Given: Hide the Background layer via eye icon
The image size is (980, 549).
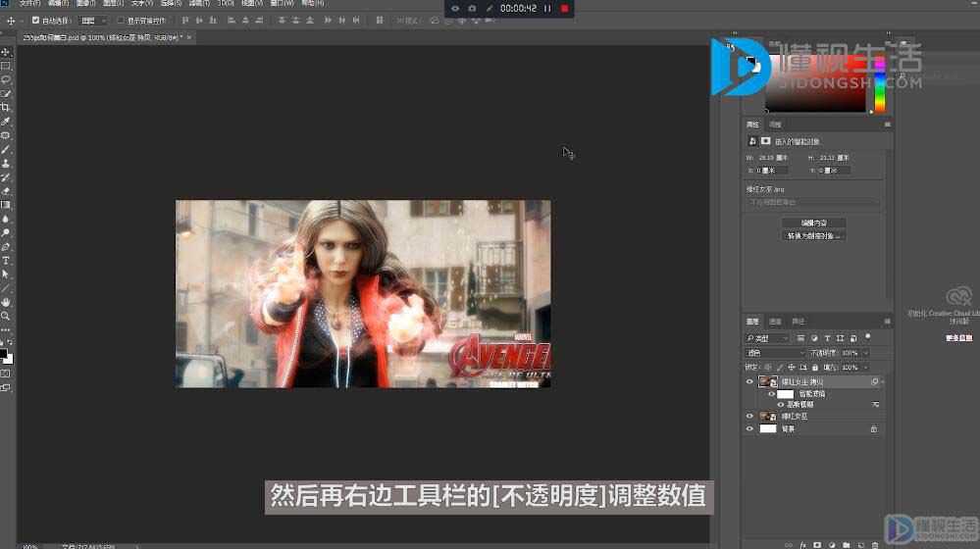Looking at the screenshot, I should point(749,429).
